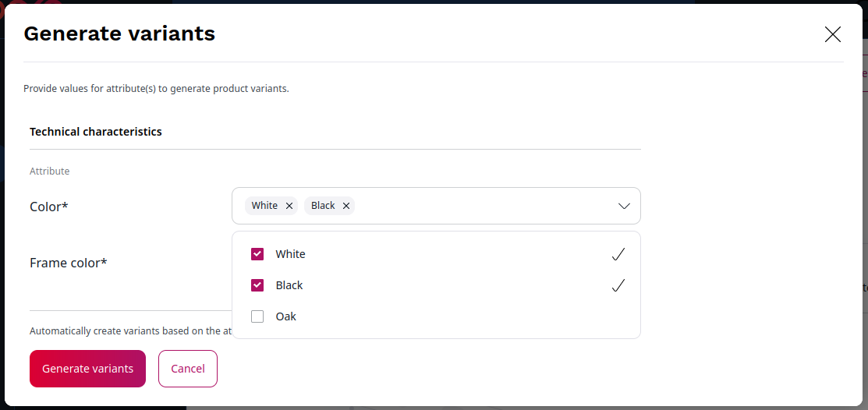868x410 pixels.
Task: Remove the Black tag using its x icon
Action: click(346, 206)
